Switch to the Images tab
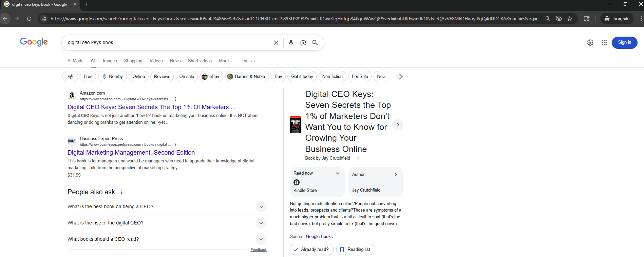 pos(110,61)
